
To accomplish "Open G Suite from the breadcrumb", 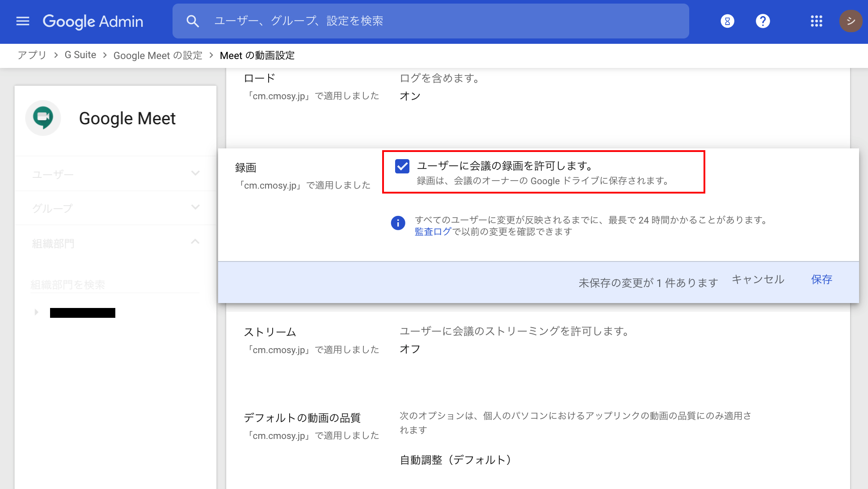I will [80, 55].
